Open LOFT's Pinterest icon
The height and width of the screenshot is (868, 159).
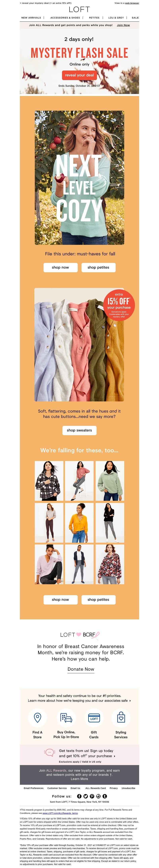coord(92,796)
